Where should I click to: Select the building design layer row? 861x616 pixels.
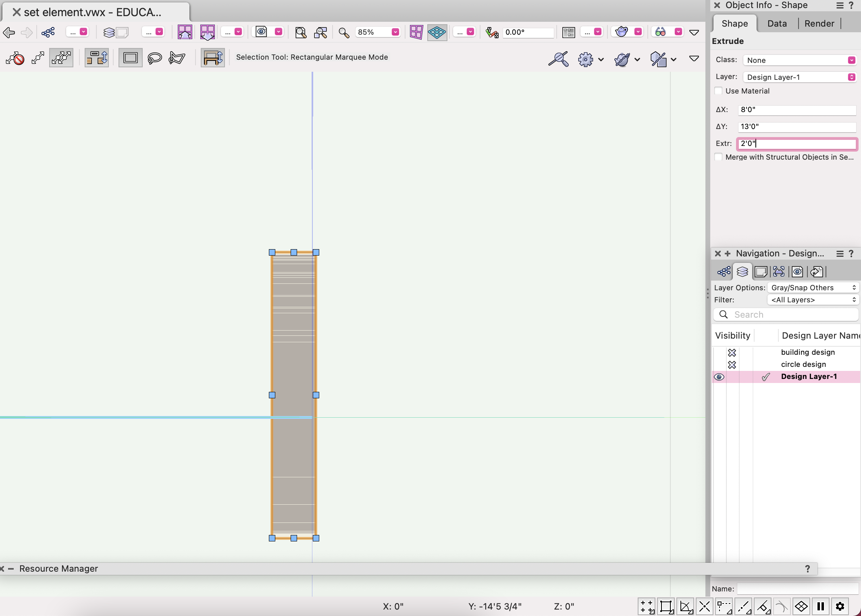[808, 352]
